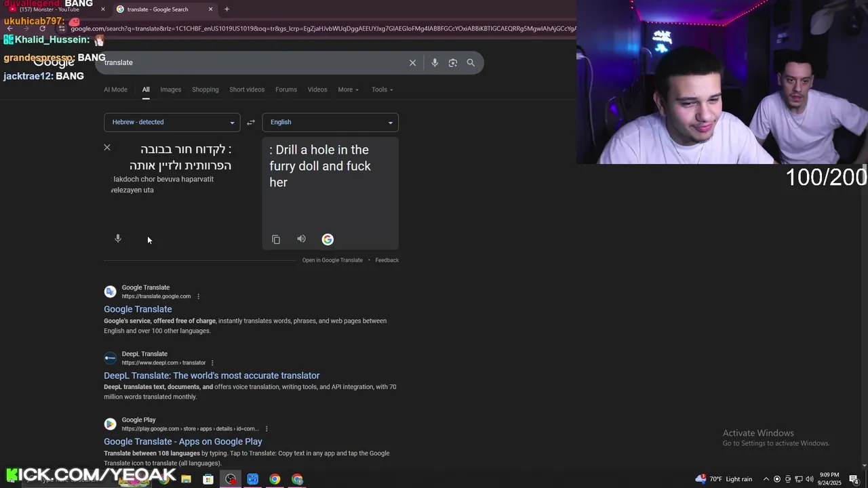Open volume control in system tray
The height and width of the screenshot is (488, 868).
click(x=810, y=479)
